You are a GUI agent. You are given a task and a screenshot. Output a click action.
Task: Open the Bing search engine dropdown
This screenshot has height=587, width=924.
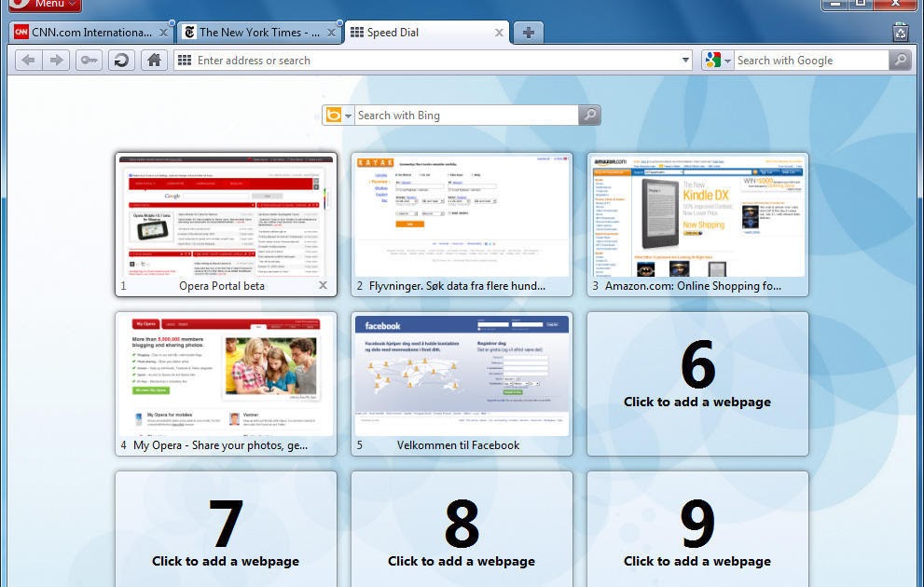[338, 116]
